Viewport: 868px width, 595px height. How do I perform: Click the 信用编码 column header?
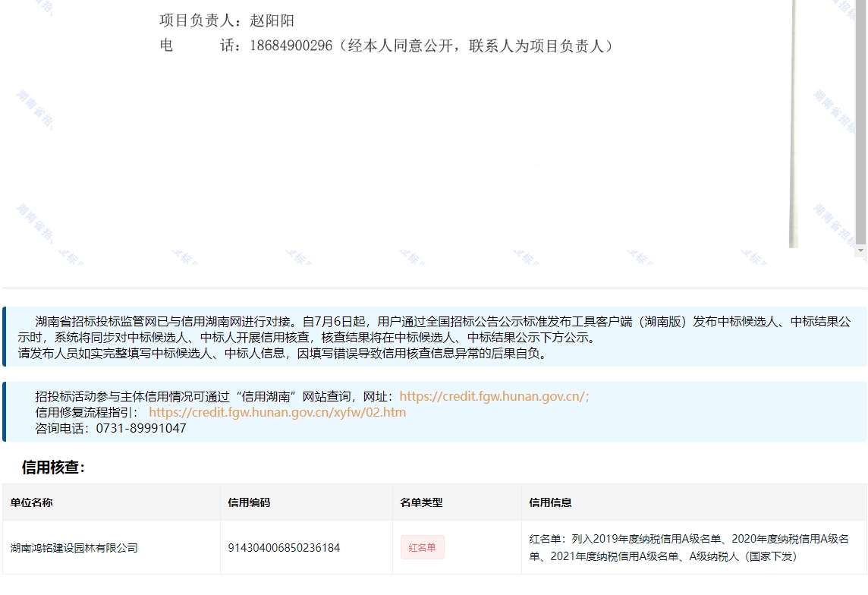(x=249, y=502)
